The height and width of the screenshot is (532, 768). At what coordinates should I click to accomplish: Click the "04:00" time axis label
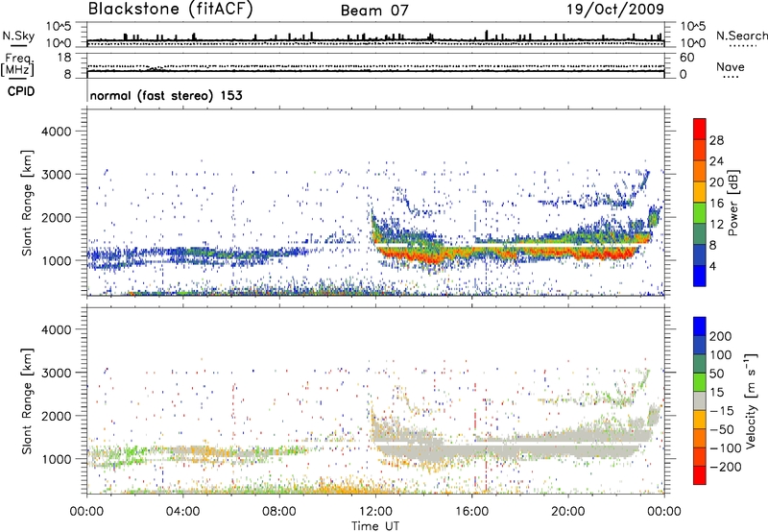tap(183, 512)
